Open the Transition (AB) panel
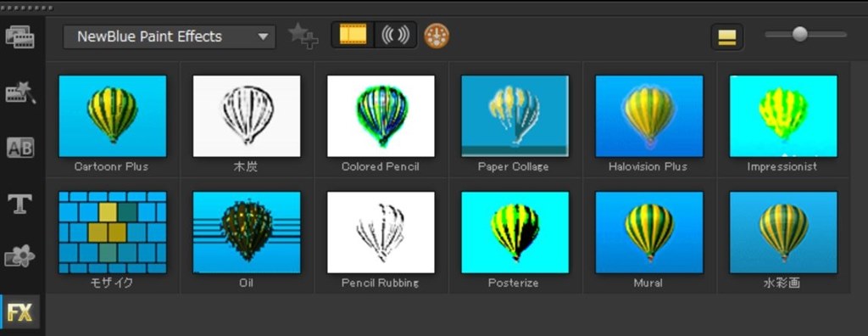Image resolution: width=868 pixels, height=336 pixels. coord(20,148)
